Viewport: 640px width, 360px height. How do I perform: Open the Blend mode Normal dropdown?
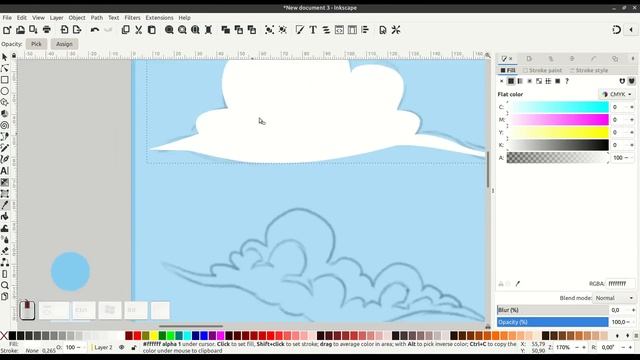pos(614,298)
